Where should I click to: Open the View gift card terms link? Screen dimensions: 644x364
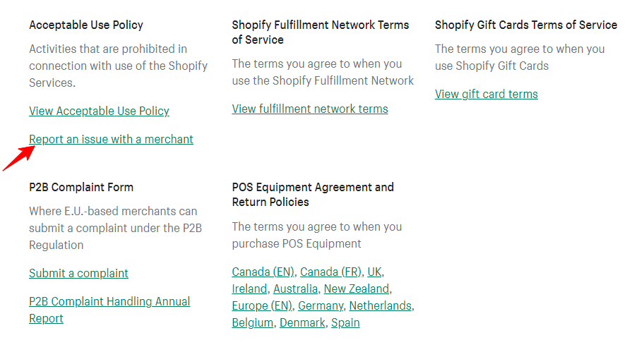[486, 94]
